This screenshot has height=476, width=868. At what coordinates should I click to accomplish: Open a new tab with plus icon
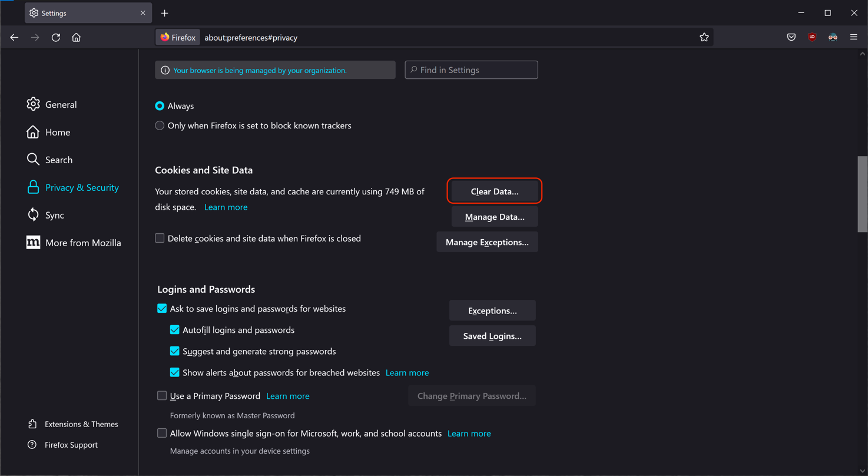pos(165,13)
